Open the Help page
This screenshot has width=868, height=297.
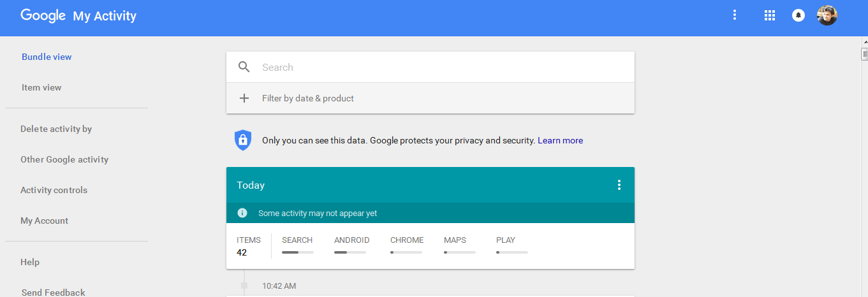tap(30, 262)
